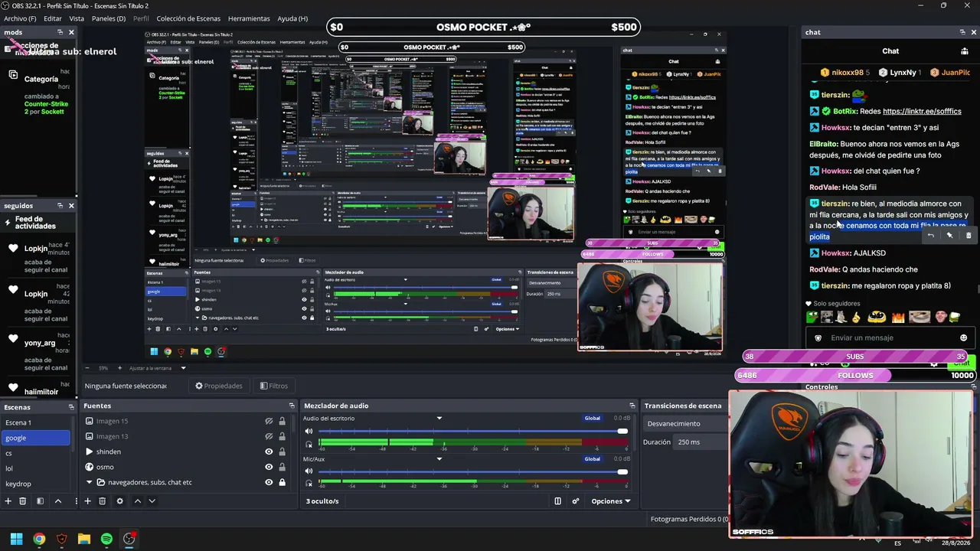Click the Propiedades button
Screen dimensions: 980x551
(219, 386)
